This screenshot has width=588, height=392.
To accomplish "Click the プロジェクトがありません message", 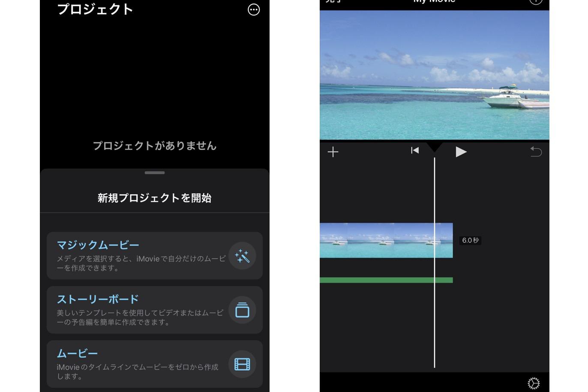I will 155,146.
